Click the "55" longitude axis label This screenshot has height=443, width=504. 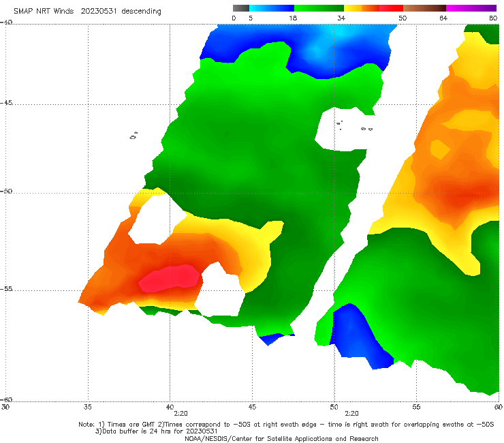tap(416, 407)
